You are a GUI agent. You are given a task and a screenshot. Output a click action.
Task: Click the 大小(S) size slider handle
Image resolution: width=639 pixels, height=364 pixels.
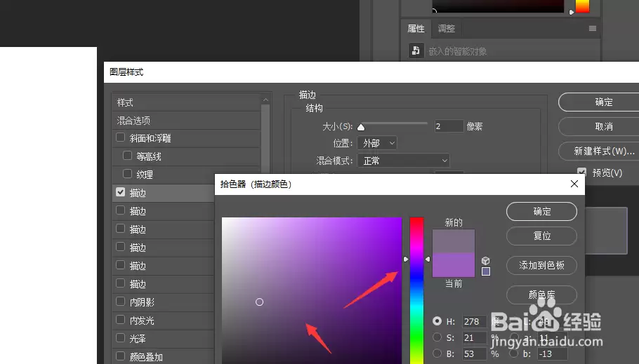coord(361,127)
